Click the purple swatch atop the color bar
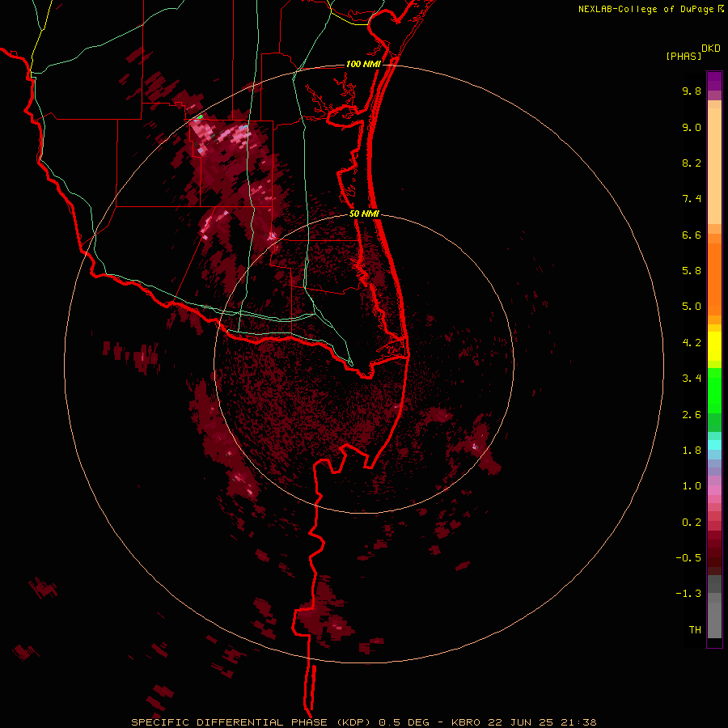Image resolution: width=728 pixels, height=728 pixels. click(714, 81)
